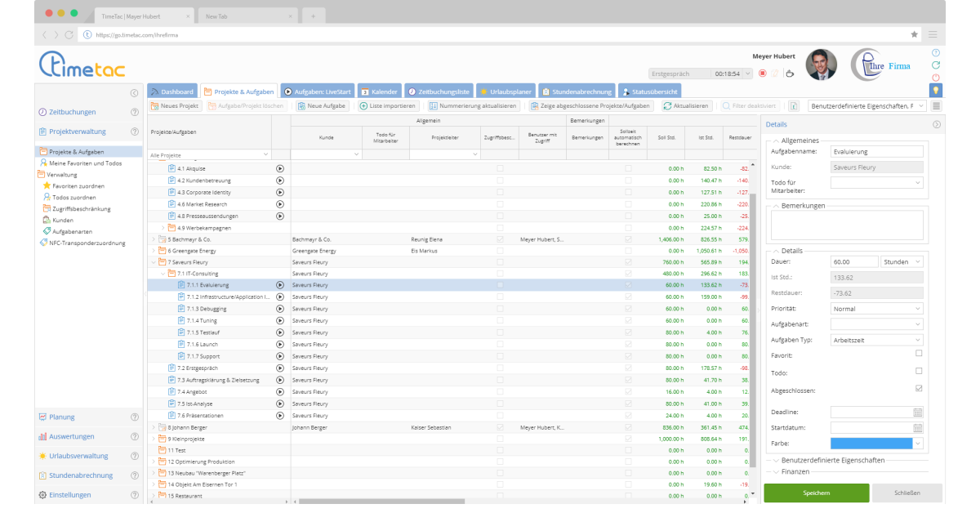Image resolution: width=980 pixels, height=513 pixels.
Task: Enable the Favorit checkbox
Action: pos(918,355)
